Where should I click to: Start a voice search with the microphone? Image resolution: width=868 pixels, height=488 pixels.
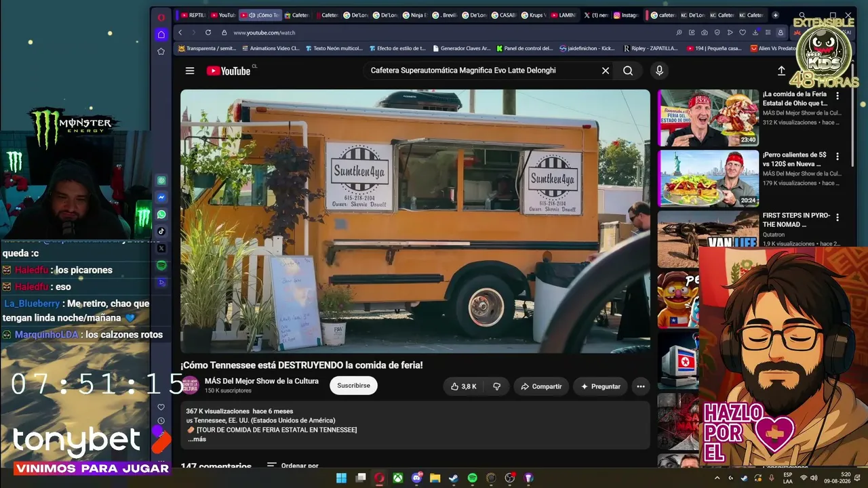tap(659, 70)
